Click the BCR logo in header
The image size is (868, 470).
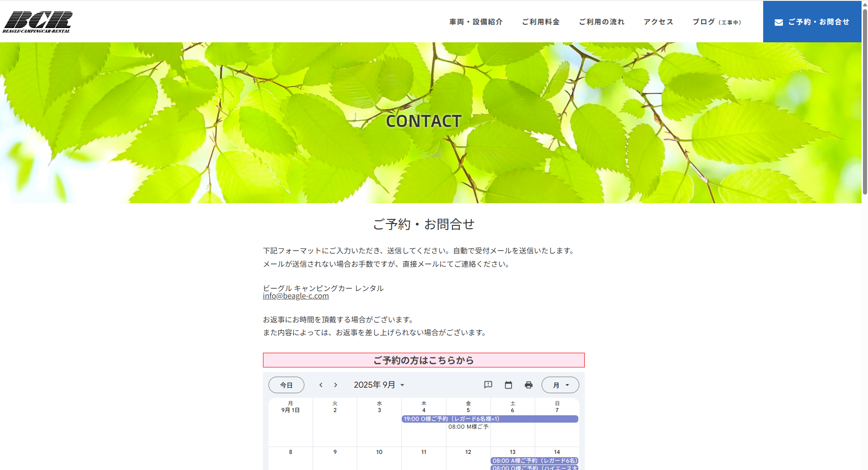pyautogui.click(x=37, y=22)
